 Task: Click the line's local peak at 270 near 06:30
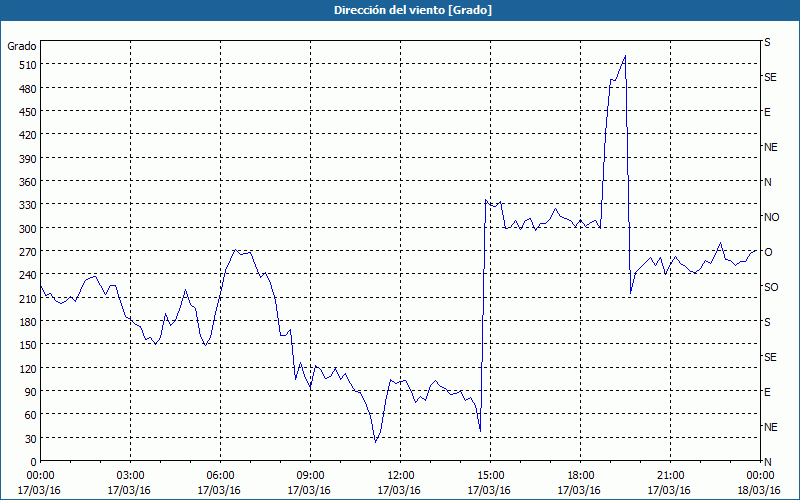(x=235, y=250)
